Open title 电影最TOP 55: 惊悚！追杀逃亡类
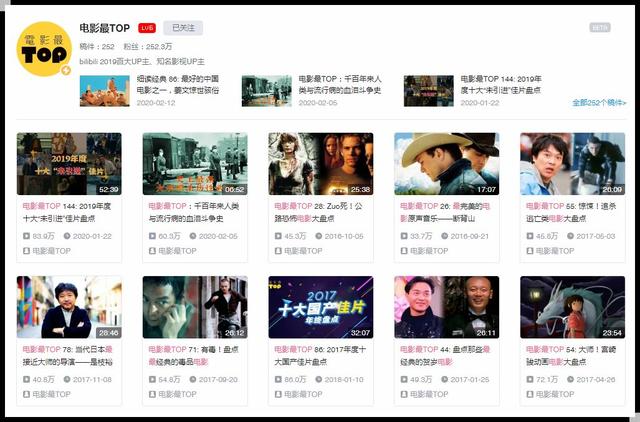 571,212
